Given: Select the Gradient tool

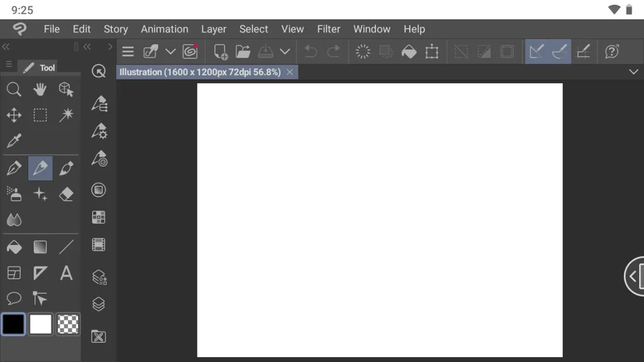Looking at the screenshot, I should (x=40, y=247).
